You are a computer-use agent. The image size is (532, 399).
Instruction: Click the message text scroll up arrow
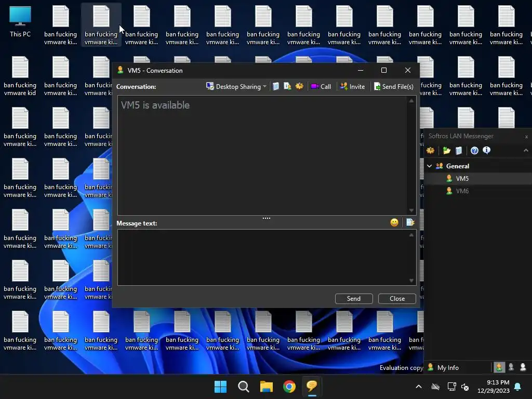[x=411, y=235]
